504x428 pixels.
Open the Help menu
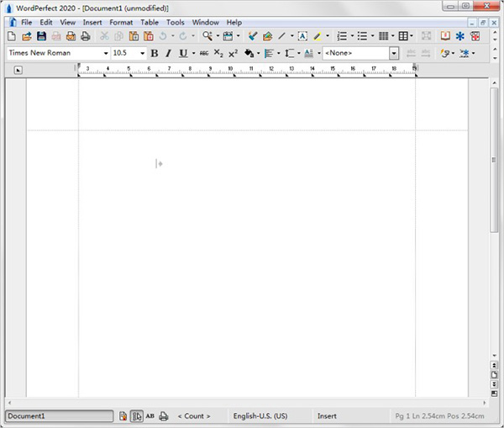tap(234, 23)
